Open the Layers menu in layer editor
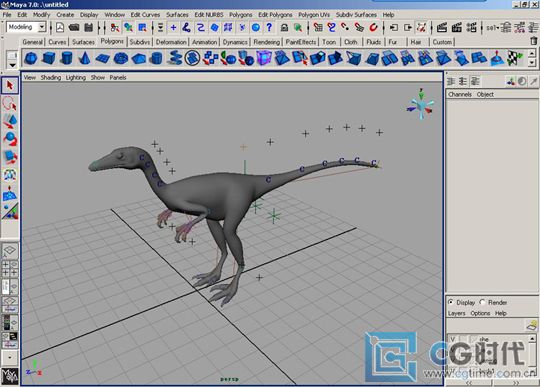This screenshot has height=387, width=540. [457, 313]
